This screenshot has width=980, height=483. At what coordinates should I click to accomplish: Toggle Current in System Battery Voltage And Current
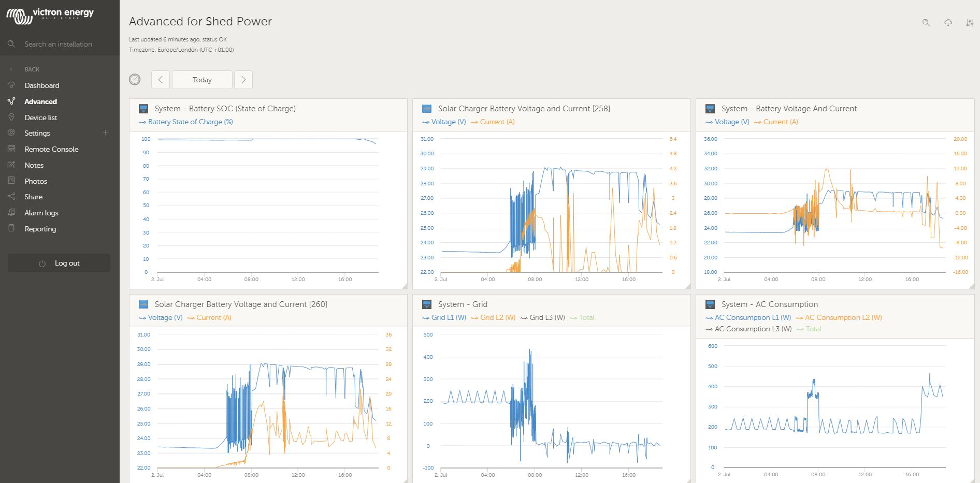tap(776, 122)
